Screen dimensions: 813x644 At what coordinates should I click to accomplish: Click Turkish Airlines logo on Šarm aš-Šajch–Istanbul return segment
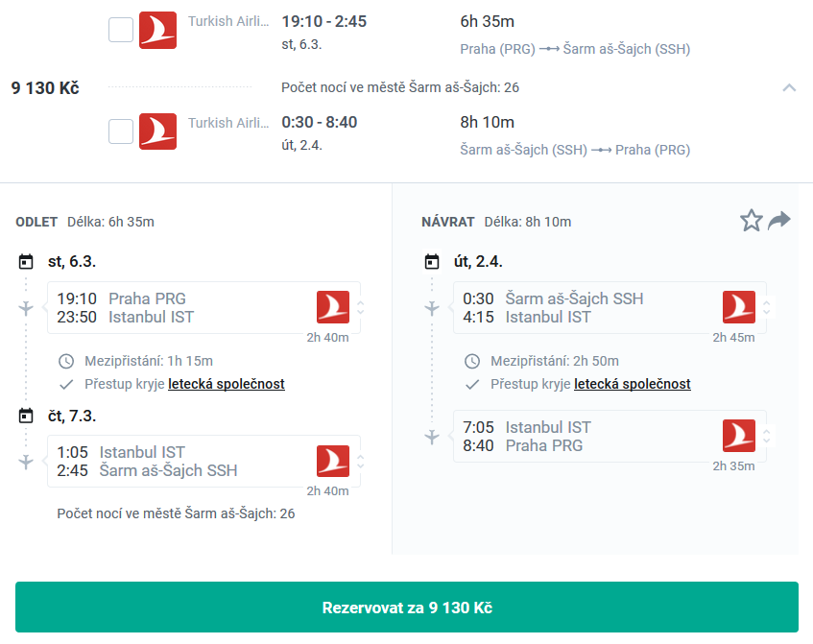point(739,307)
